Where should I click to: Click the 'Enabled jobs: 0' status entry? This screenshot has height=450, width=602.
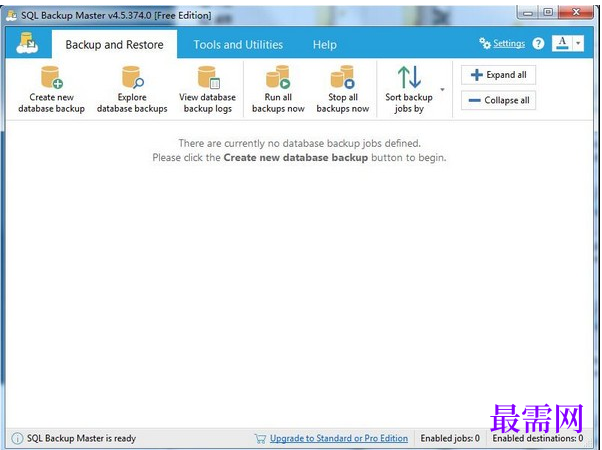point(450,438)
